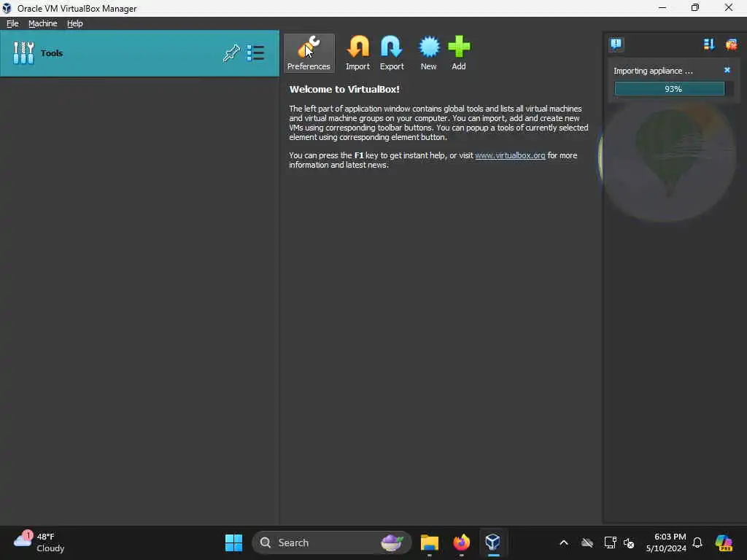Viewport: 747px width, 560px height.
Task: Open the Preferences toolbar button
Action: (x=309, y=52)
